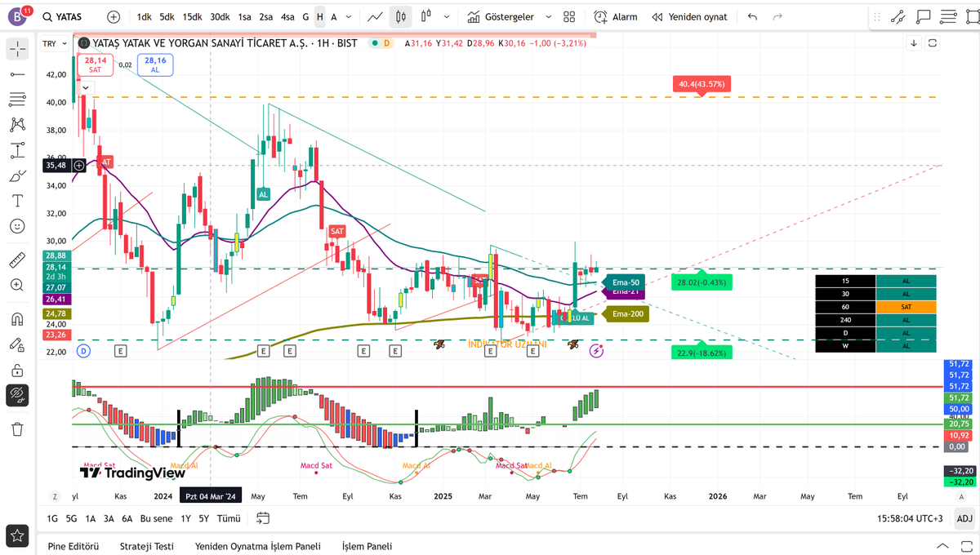Set Bu sene date range

coord(157,518)
